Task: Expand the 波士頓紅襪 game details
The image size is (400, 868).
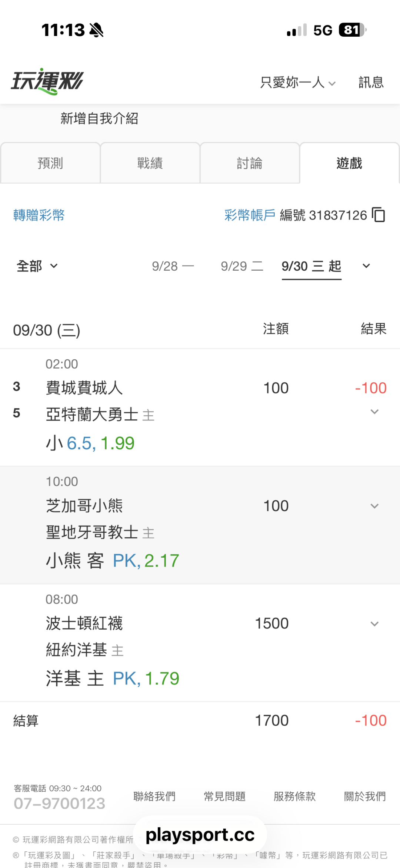Action: click(x=374, y=624)
